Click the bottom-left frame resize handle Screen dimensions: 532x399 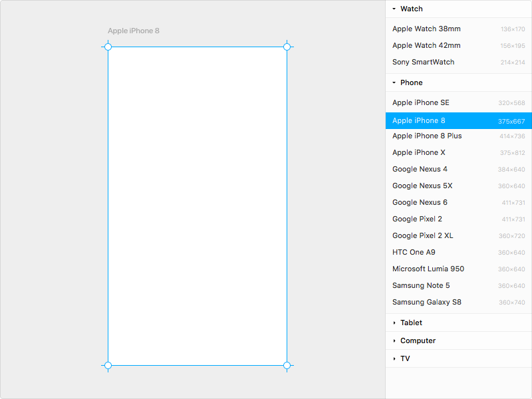[108, 365]
